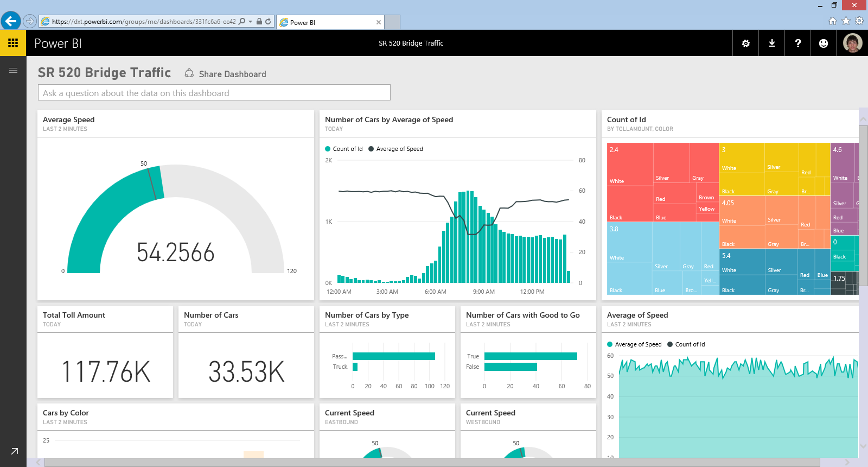Open the browser favorites star icon
868x467 pixels.
[846, 21]
